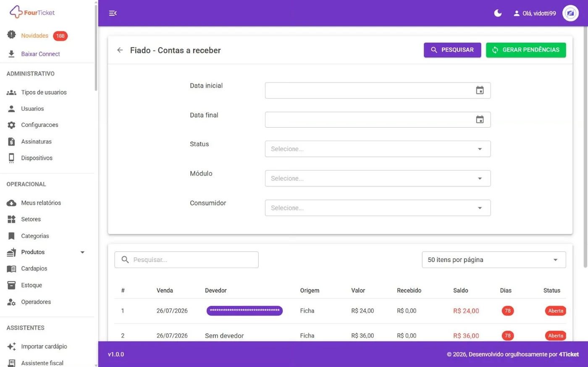Change the 50 itens por página selector
This screenshot has width=588, height=367.
[x=494, y=260]
